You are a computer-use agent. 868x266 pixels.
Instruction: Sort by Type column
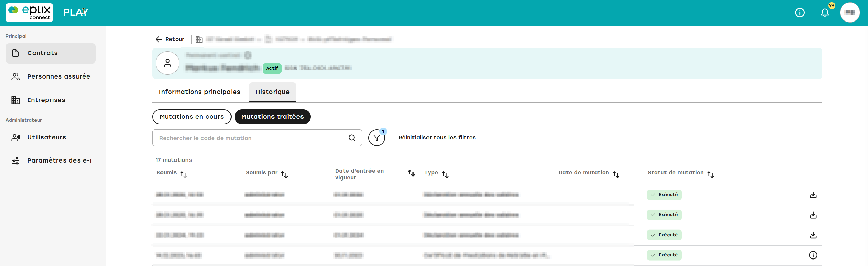[x=445, y=174]
